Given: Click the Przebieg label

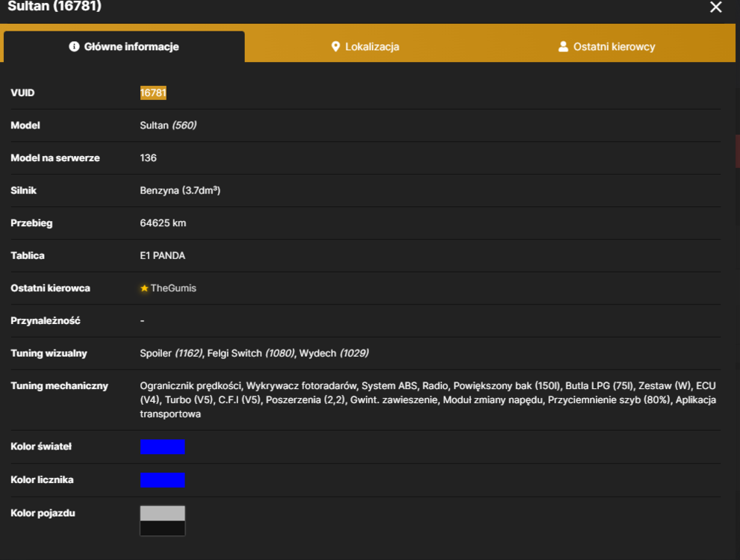Looking at the screenshot, I should coord(31,223).
